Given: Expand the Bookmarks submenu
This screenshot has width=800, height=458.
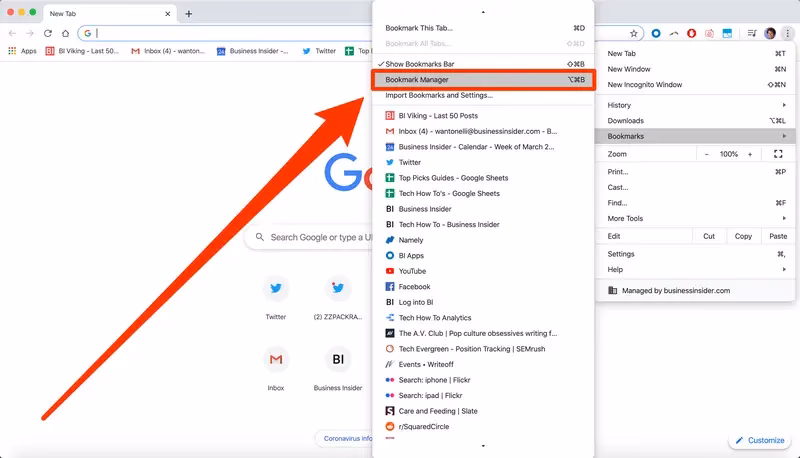Looking at the screenshot, I should [695, 136].
